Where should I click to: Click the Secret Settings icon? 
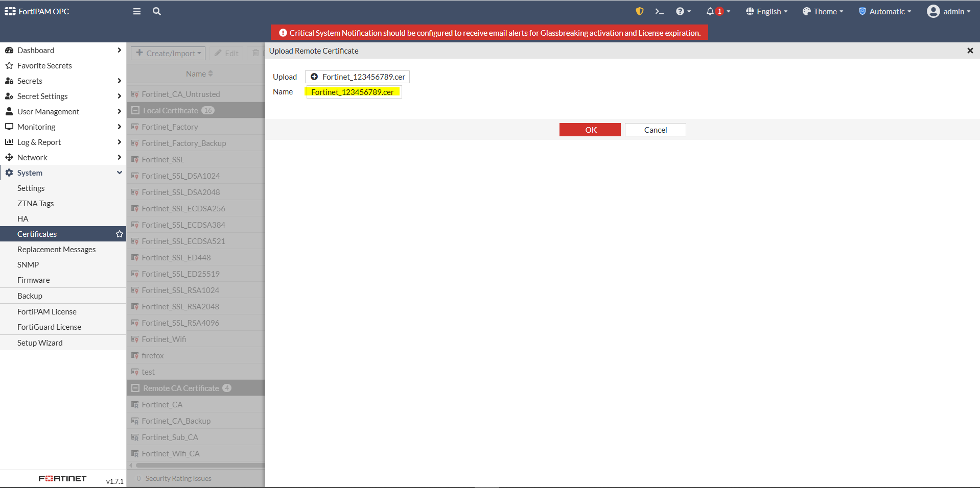(x=9, y=96)
